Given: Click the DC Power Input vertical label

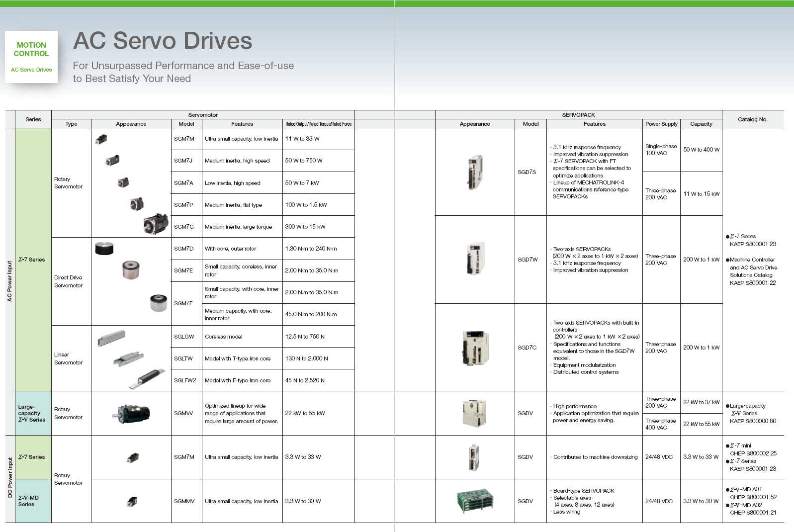Looking at the screenshot, I should 9,478.
